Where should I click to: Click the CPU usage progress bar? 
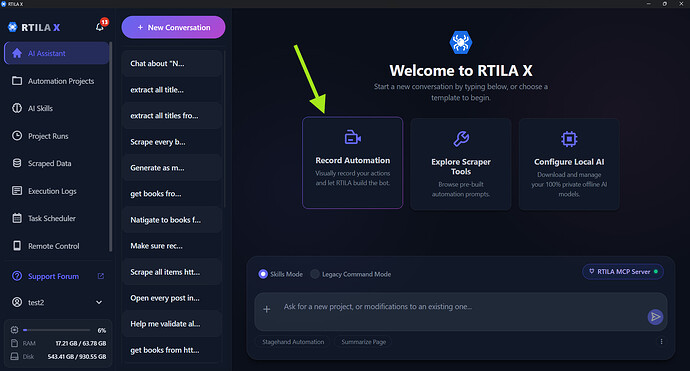[x=57, y=330]
